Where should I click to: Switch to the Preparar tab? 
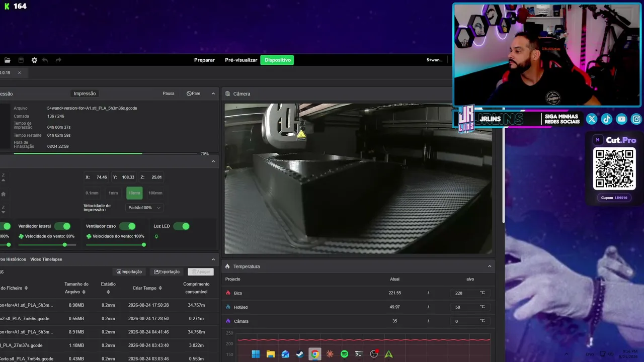coord(204,60)
